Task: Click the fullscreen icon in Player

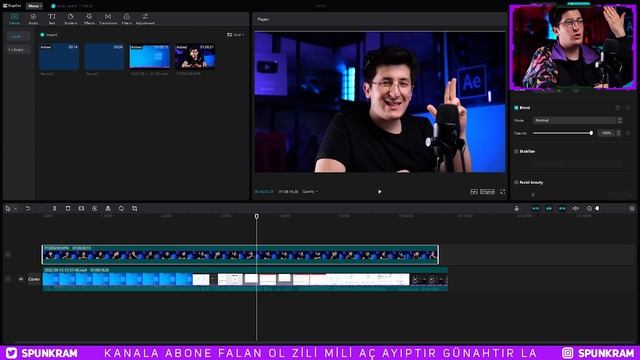Action: 502,191
